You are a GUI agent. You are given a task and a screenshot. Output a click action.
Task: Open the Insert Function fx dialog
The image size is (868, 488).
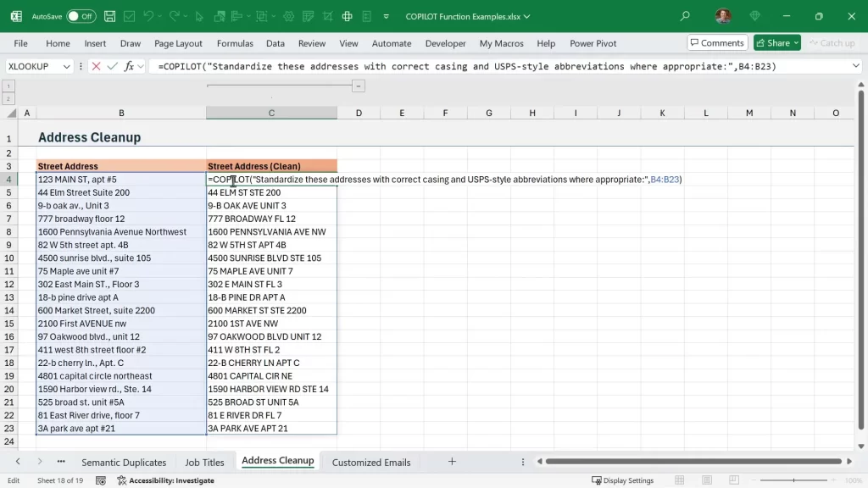129,66
